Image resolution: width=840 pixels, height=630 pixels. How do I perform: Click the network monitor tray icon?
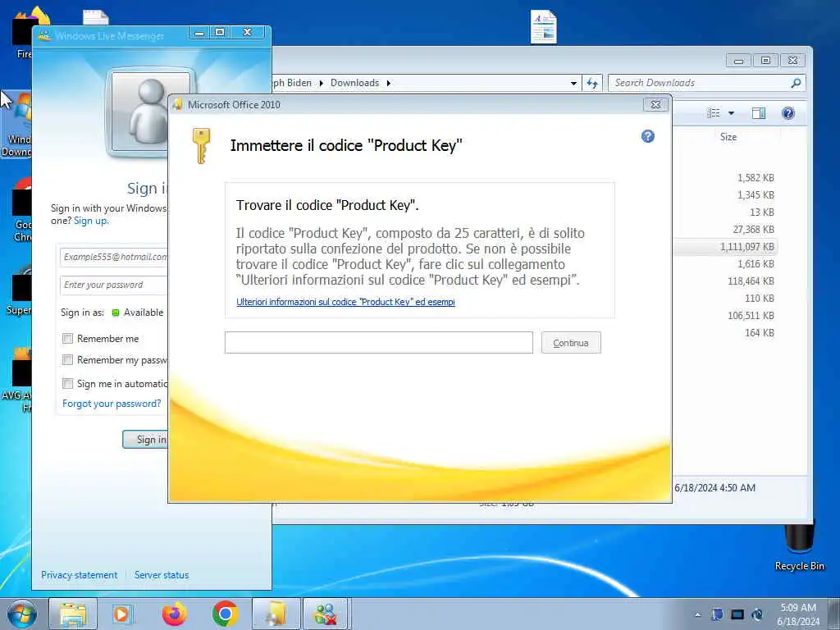click(x=737, y=614)
